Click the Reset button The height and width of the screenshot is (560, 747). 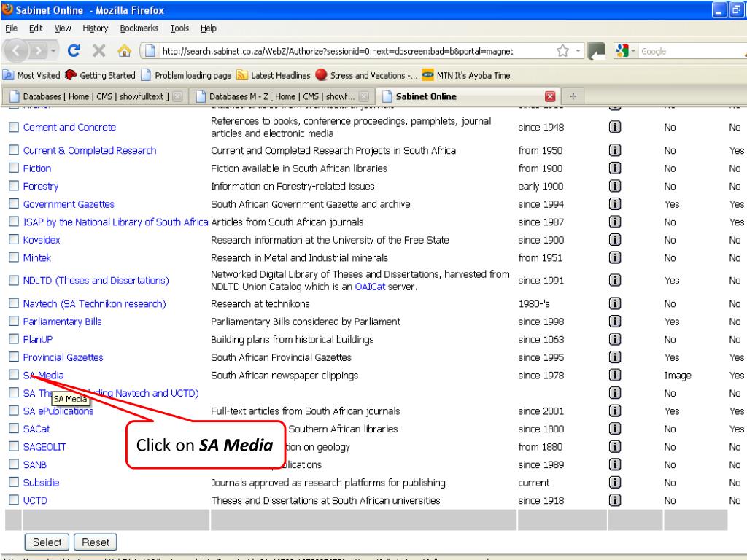(x=96, y=542)
